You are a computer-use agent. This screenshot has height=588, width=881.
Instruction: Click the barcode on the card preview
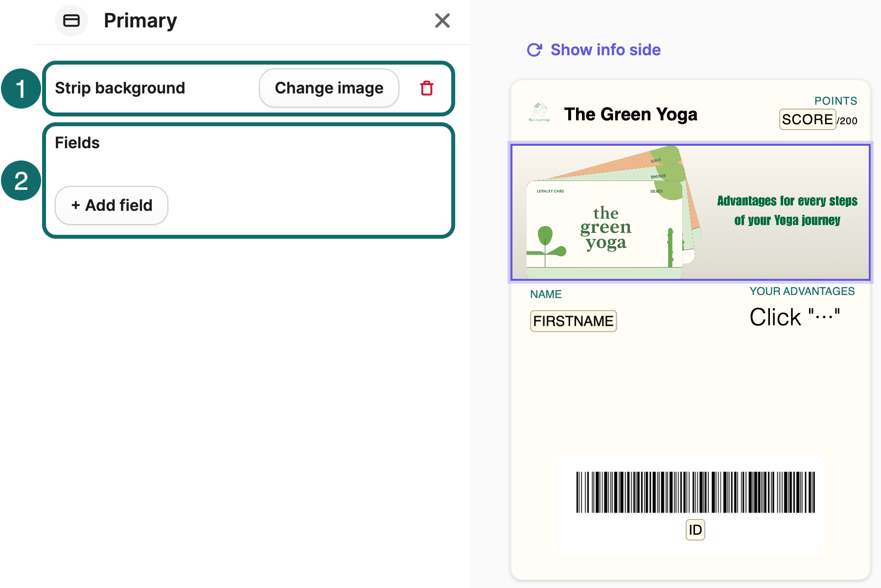(696, 492)
